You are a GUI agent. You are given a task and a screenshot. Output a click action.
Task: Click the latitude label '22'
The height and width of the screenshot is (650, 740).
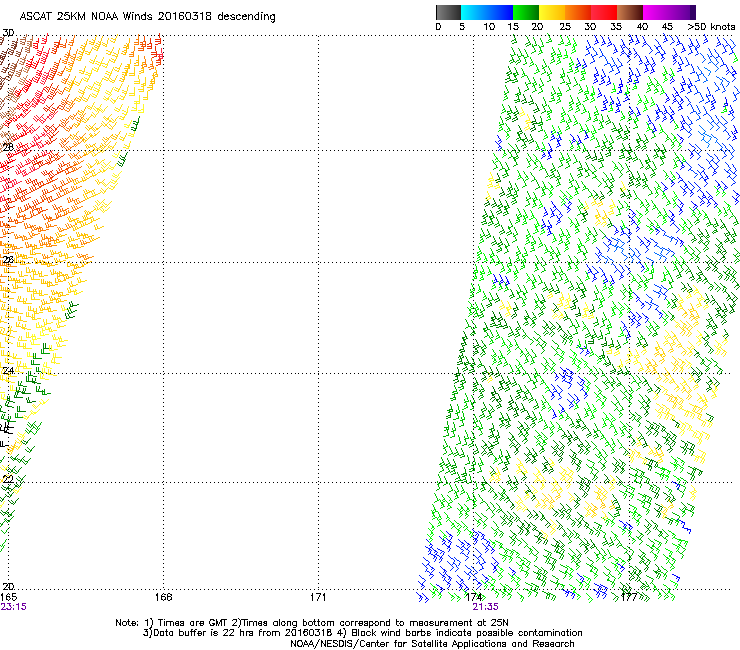click(8, 479)
